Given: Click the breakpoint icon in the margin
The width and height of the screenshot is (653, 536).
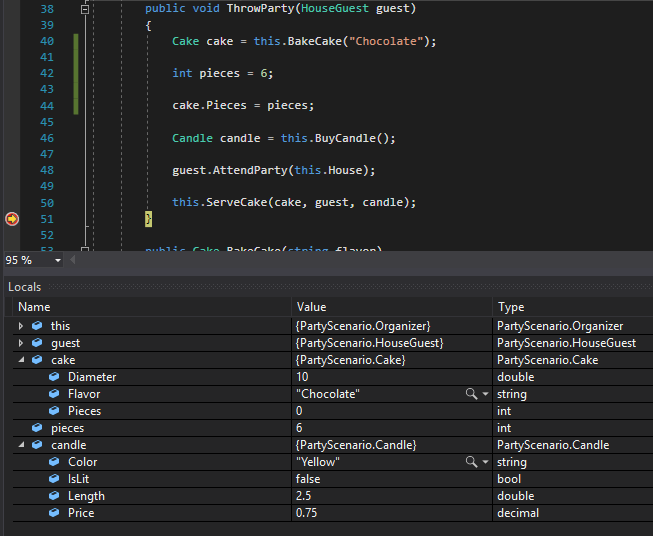Looking at the screenshot, I should point(12,218).
